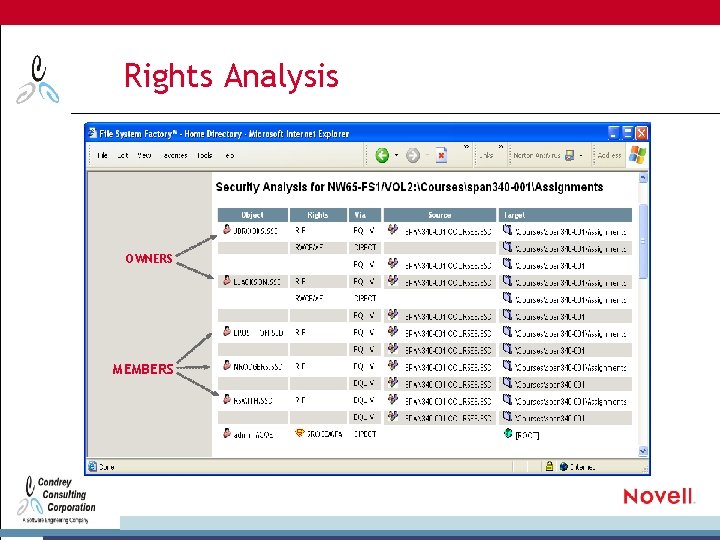
Task: Open the Norton AntiVirus dropdown arrow
Action: pos(581,156)
